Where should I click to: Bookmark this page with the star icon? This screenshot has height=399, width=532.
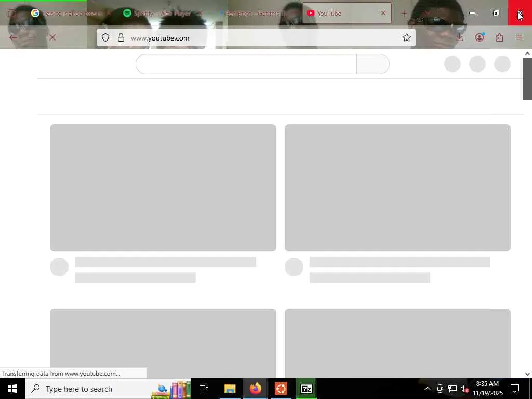click(406, 37)
